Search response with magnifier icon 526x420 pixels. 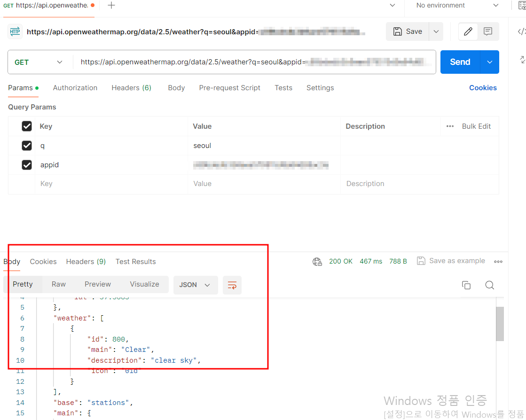click(489, 285)
